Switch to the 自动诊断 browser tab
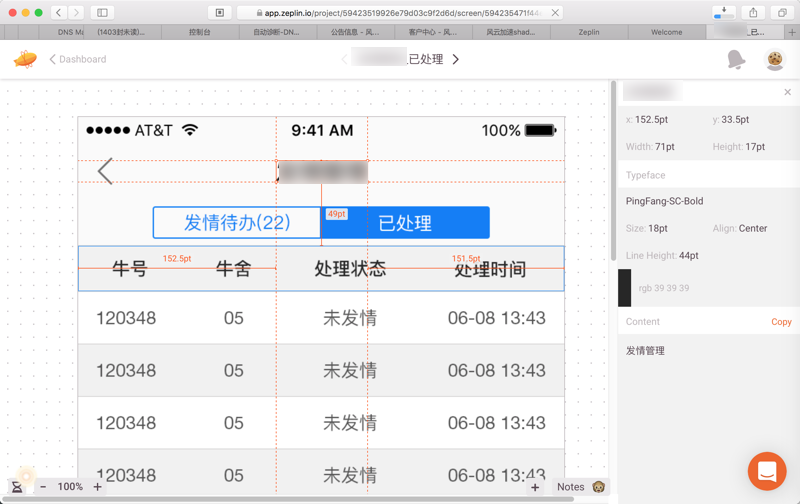This screenshot has height=504, width=800. (277, 32)
